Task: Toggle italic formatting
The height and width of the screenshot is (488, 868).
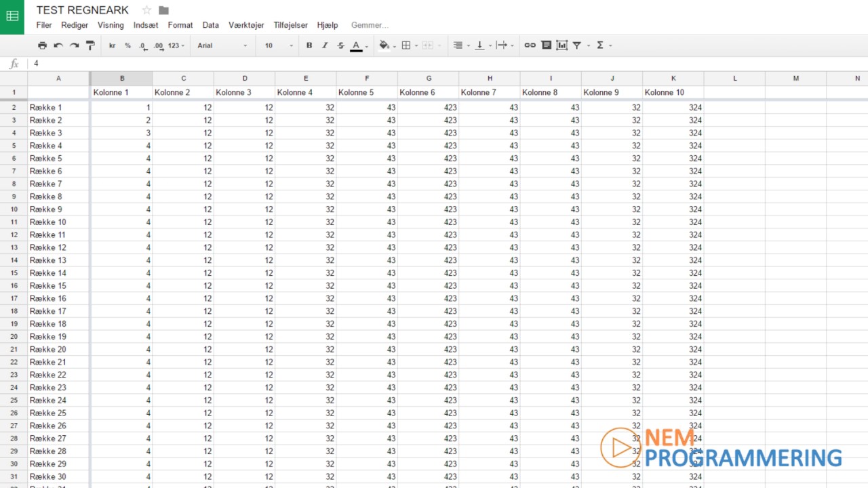Action: tap(325, 45)
